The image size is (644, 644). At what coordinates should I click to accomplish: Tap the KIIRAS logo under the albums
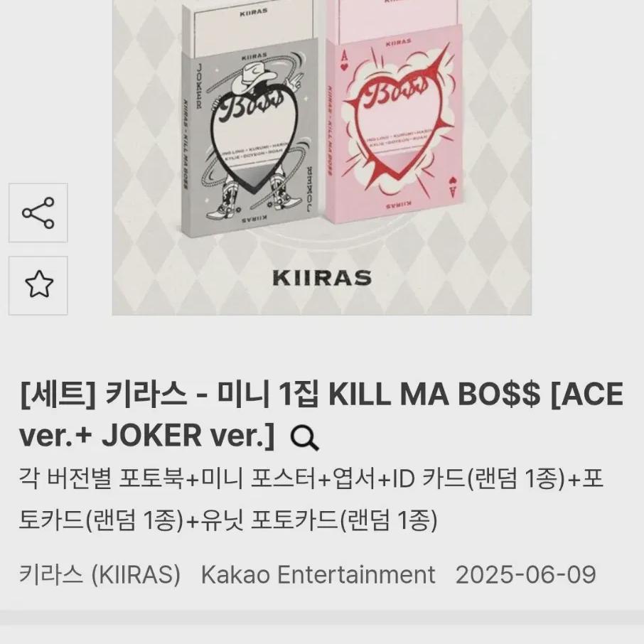tap(322, 278)
